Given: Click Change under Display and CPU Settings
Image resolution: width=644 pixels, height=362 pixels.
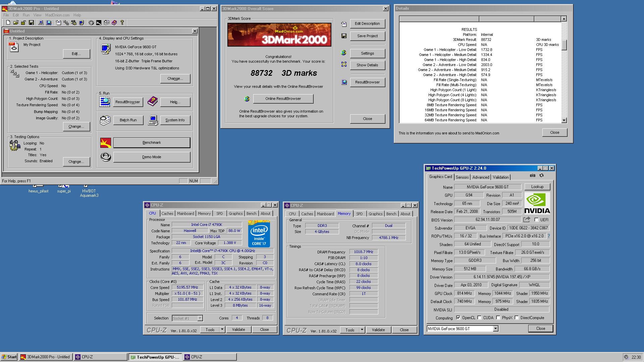Looking at the screenshot, I should [175, 78].
